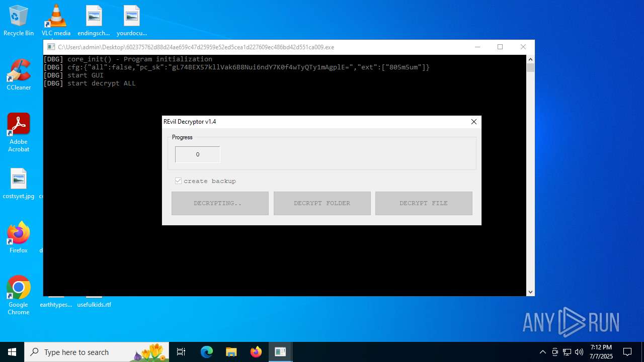The image size is (644, 362).
Task: Select costsyet.jpg desktop file
Action: (19, 184)
